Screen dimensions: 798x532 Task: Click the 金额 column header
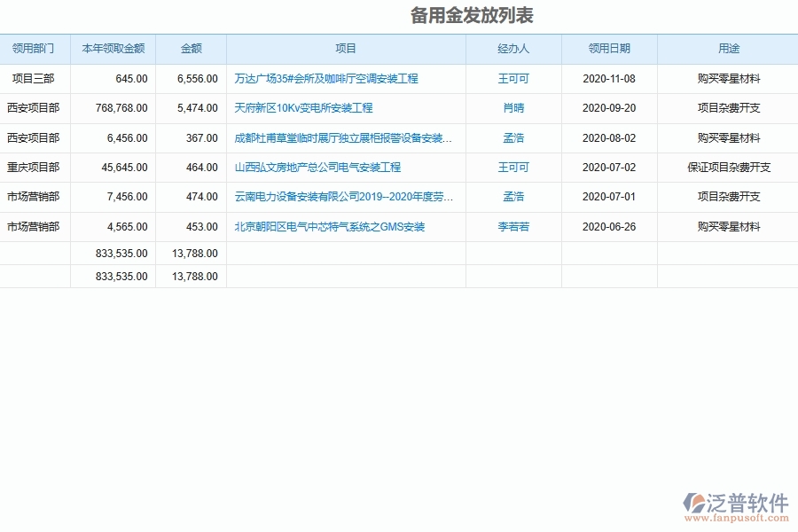(x=191, y=49)
